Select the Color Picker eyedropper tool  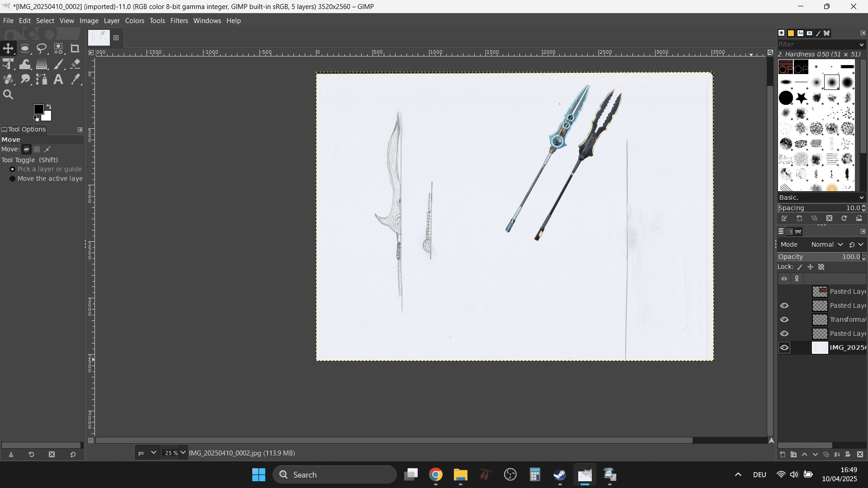click(x=75, y=80)
